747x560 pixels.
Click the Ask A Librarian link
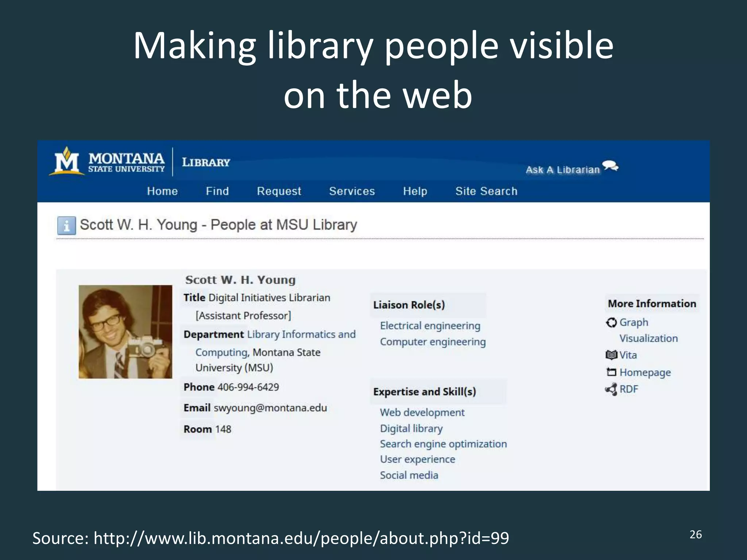[563, 170]
